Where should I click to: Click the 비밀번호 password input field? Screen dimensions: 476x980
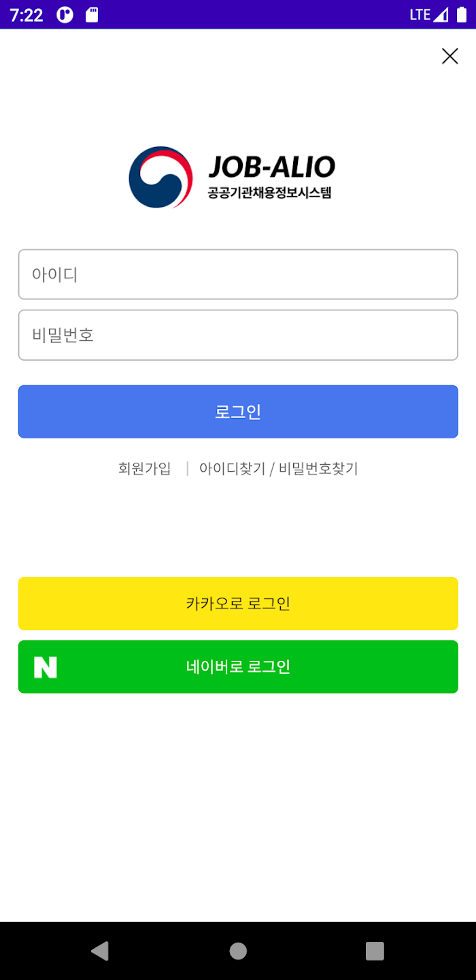238,335
